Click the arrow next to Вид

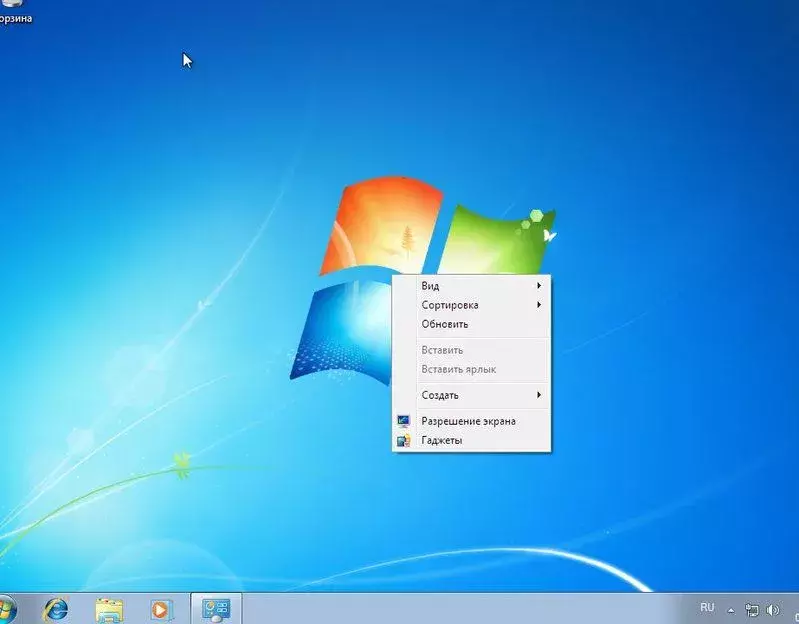coord(539,286)
